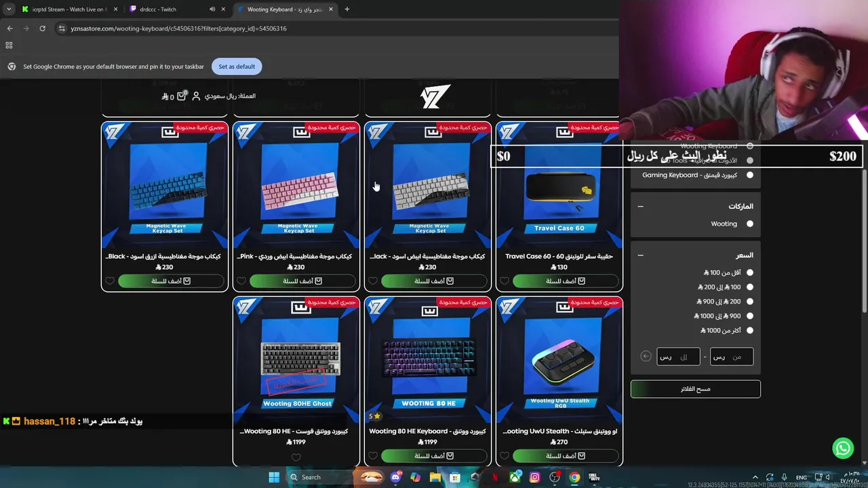Switch to the drdccc Twitch tab
This screenshot has height=488, width=868.
(178, 9)
